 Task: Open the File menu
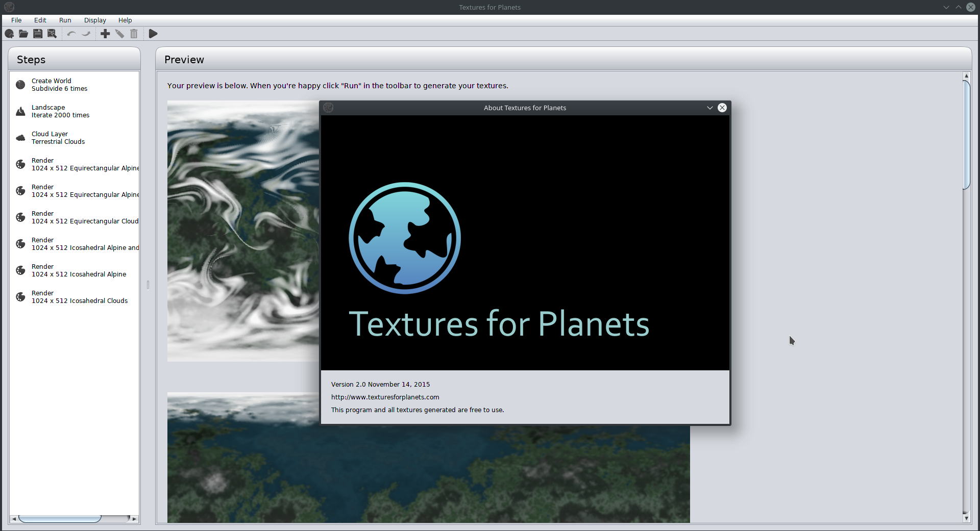16,20
